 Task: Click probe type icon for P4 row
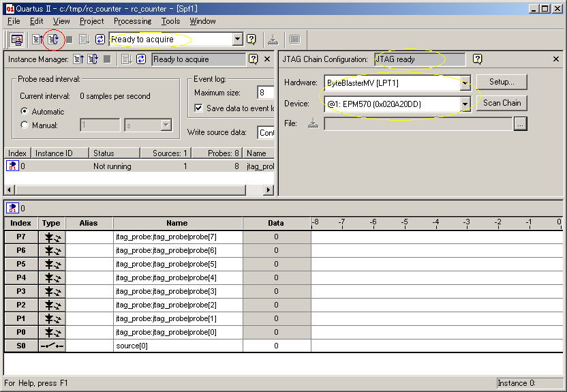point(52,278)
